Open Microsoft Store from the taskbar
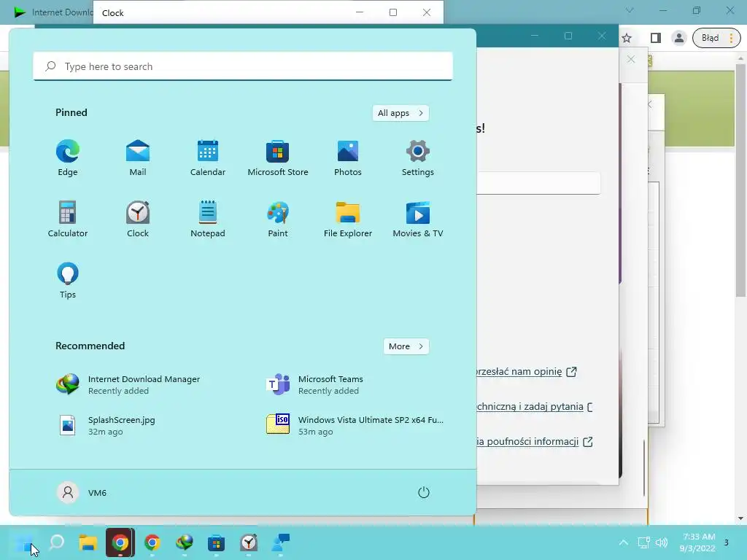 coord(216,542)
